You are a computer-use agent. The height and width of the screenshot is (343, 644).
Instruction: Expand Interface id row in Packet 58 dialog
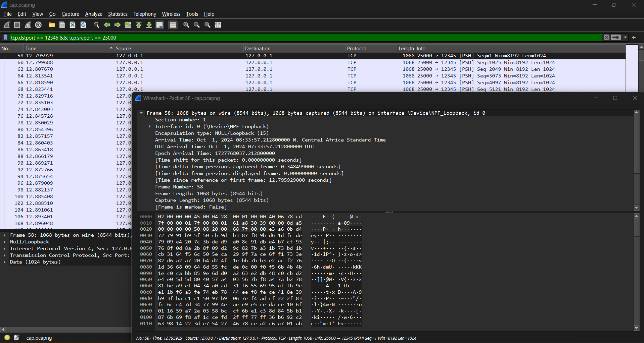(x=149, y=126)
